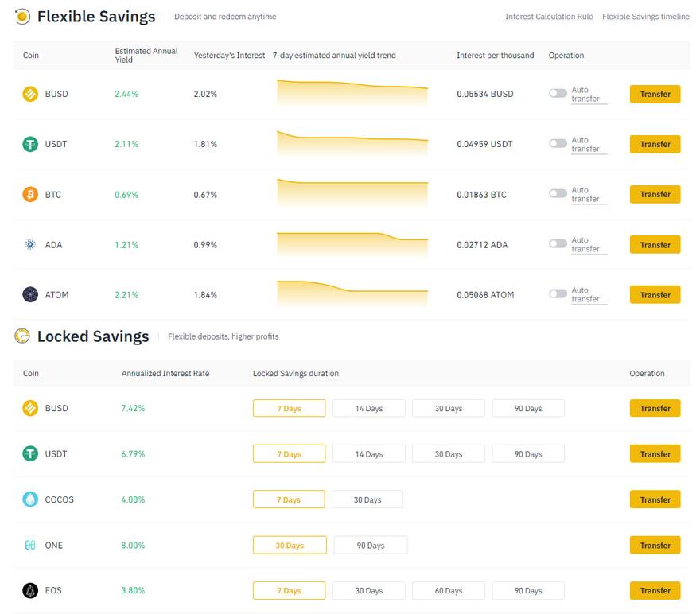Click the Flexible Savings coin icon

22,17
